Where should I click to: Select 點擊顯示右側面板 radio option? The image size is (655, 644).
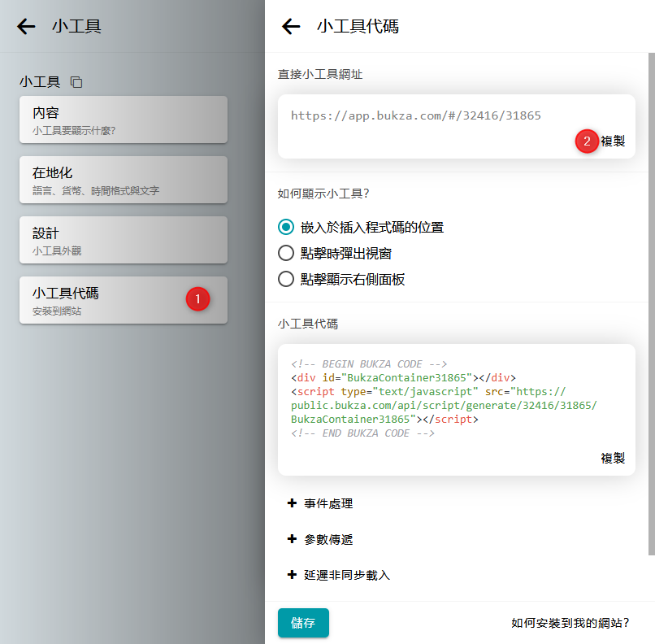tap(286, 279)
